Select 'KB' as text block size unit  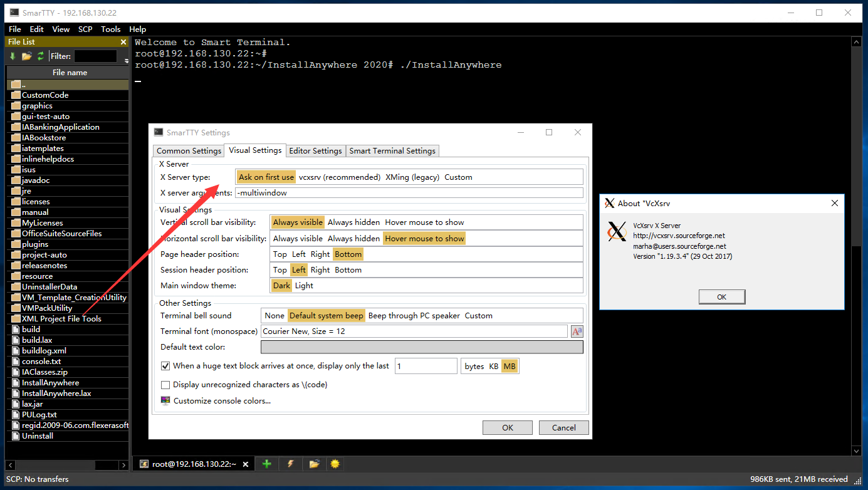pyautogui.click(x=493, y=366)
